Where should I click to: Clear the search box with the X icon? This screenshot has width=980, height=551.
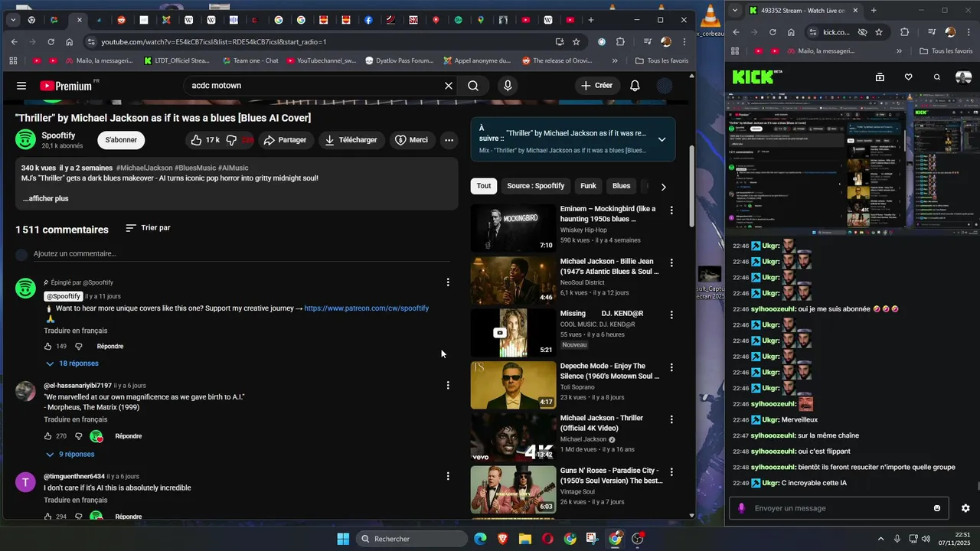click(449, 86)
